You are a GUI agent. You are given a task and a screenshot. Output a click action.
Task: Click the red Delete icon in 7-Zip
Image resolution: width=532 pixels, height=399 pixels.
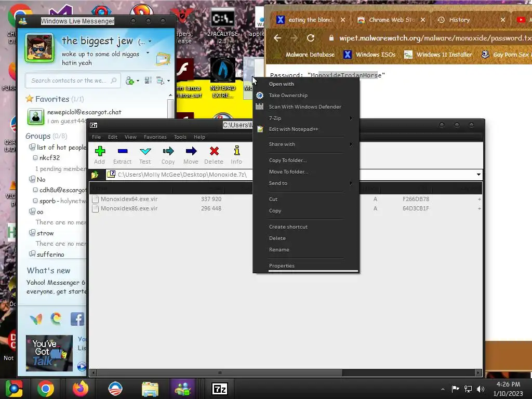[214, 155]
